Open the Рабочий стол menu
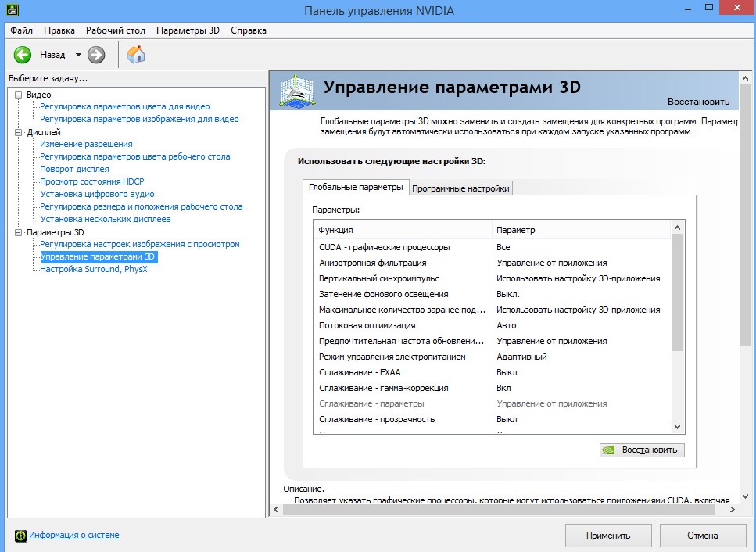Image resolution: width=756 pixels, height=552 pixels. click(116, 30)
